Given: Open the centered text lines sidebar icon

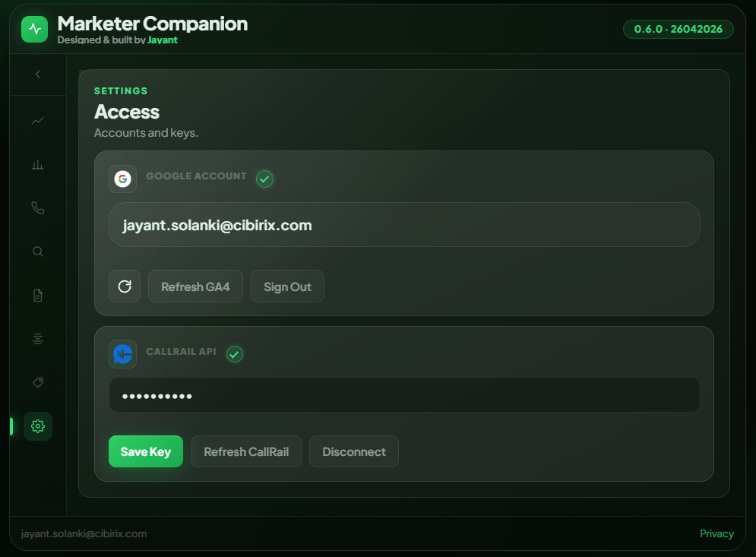Looking at the screenshot, I should (37, 339).
